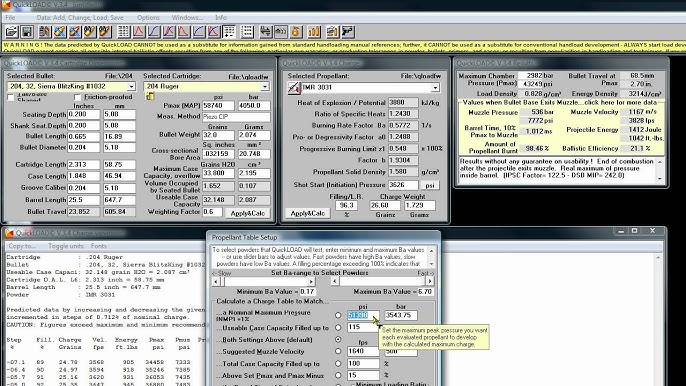The width and height of the screenshot is (686, 386).
Task: Click left arrow of Maximum Ba slider
Action: [335, 281]
